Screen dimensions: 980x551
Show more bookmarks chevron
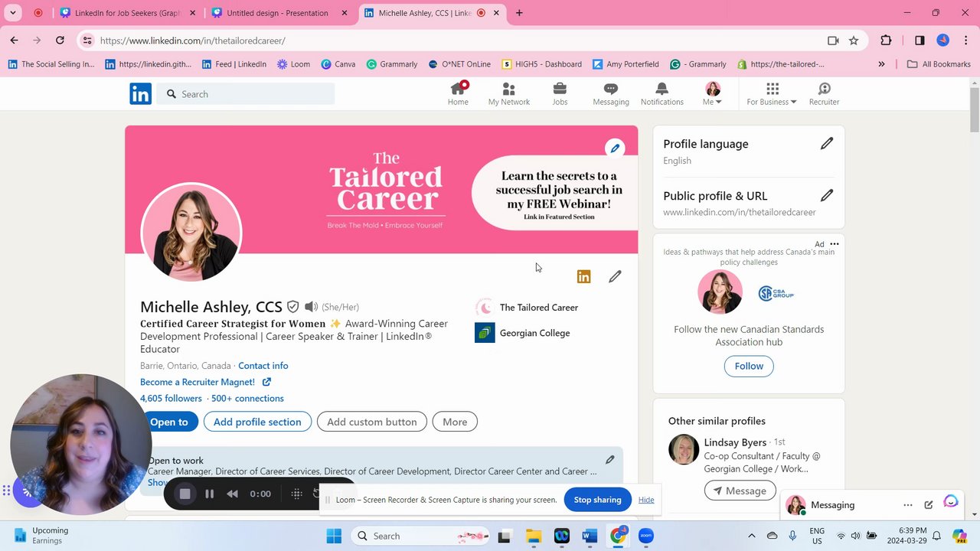tap(881, 64)
